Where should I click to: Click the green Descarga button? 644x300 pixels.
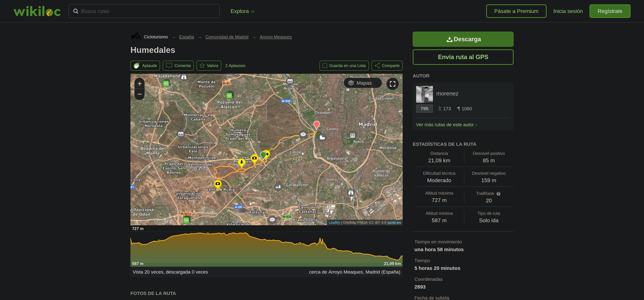(x=463, y=39)
